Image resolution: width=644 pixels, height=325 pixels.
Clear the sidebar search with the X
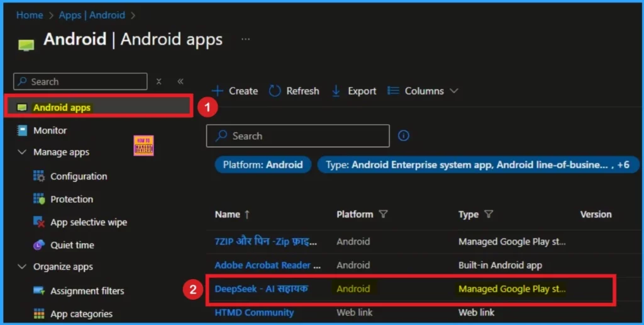[x=159, y=81]
